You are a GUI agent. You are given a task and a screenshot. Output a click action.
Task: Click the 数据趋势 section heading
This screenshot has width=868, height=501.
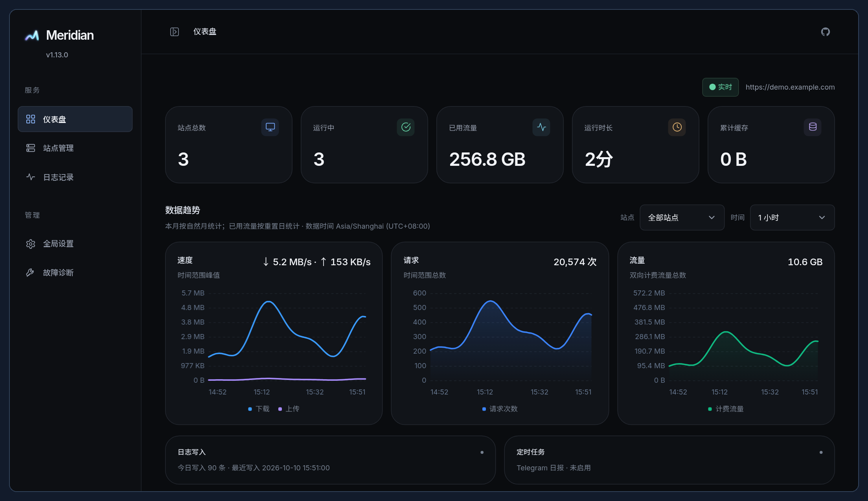point(182,210)
